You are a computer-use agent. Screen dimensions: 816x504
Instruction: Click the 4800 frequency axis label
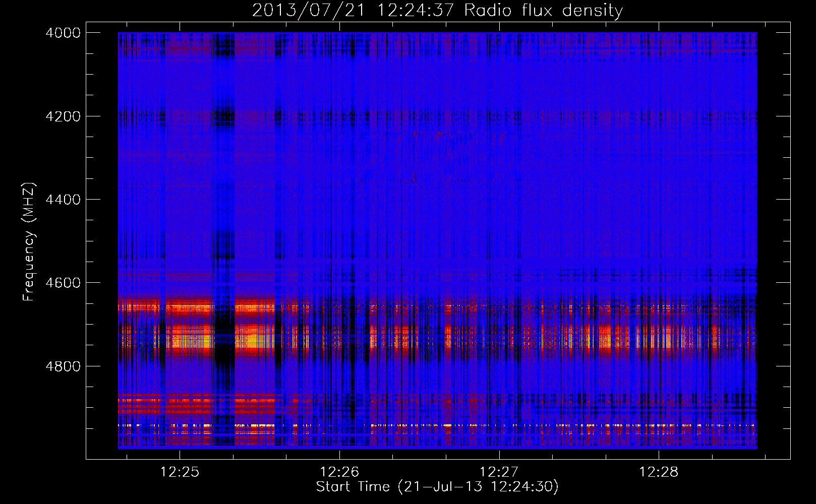(x=63, y=366)
